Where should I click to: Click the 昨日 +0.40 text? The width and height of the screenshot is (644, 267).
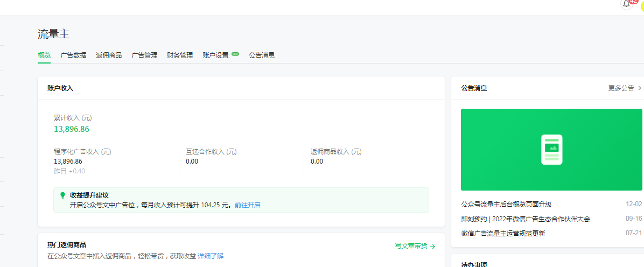coord(69,171)
